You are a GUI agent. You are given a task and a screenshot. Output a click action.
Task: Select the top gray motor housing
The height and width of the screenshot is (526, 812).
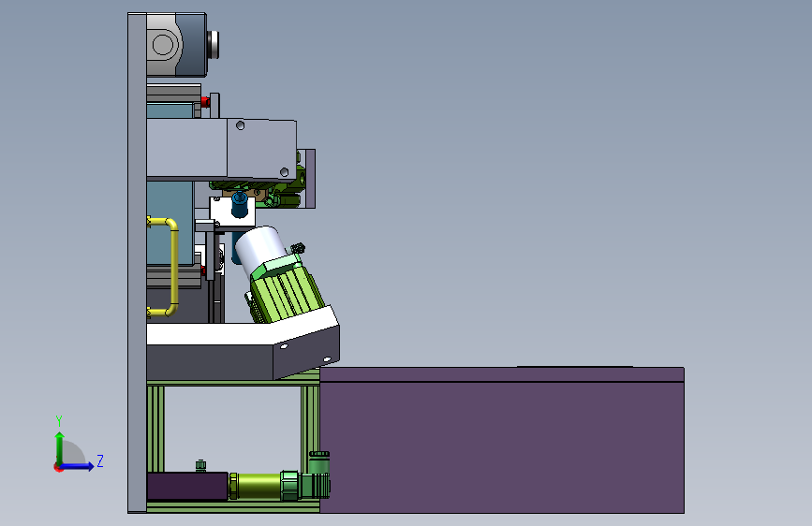(177, 45)
